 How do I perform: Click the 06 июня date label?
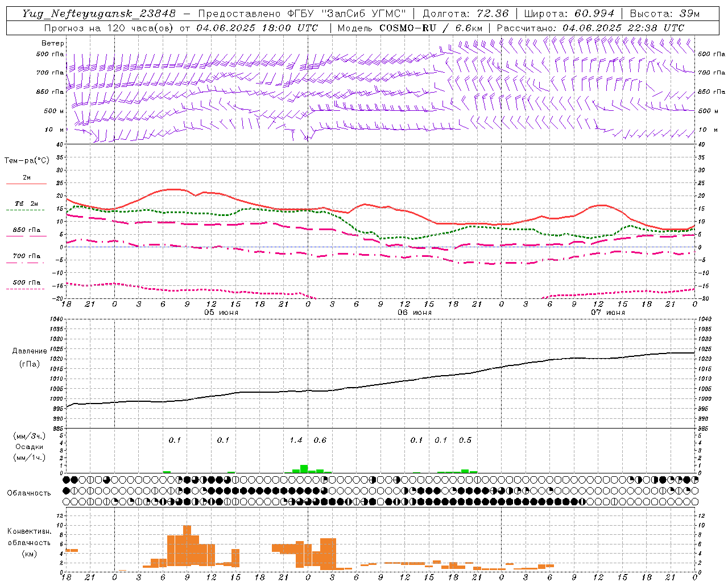[415, 313]
